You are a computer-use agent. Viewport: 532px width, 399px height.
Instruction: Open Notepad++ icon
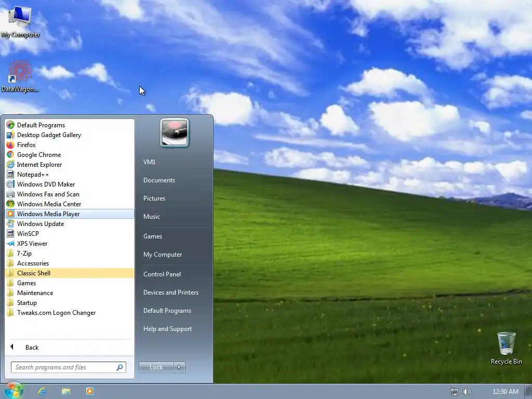coord(10,175)
